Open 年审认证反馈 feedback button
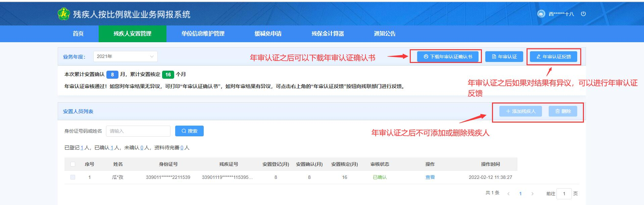 pos(553,57)
